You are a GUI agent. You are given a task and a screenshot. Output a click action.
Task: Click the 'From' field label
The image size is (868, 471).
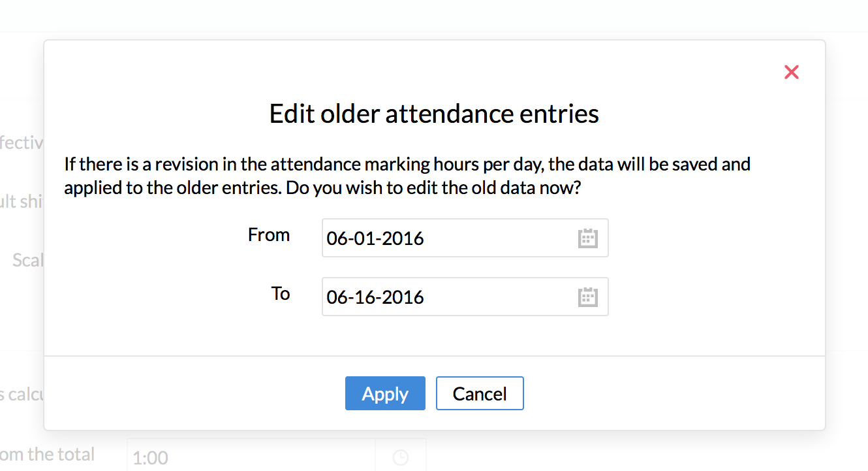coord(269,235)
